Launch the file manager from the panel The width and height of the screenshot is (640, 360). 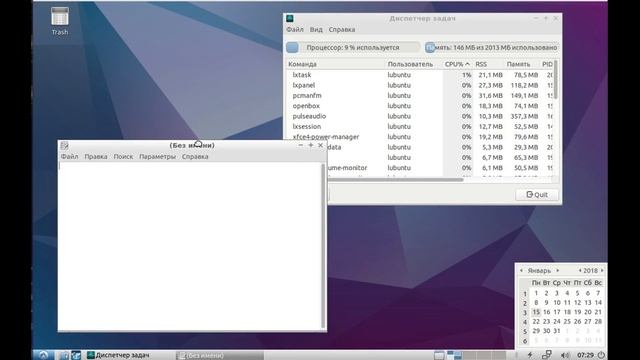pos(64,356)
